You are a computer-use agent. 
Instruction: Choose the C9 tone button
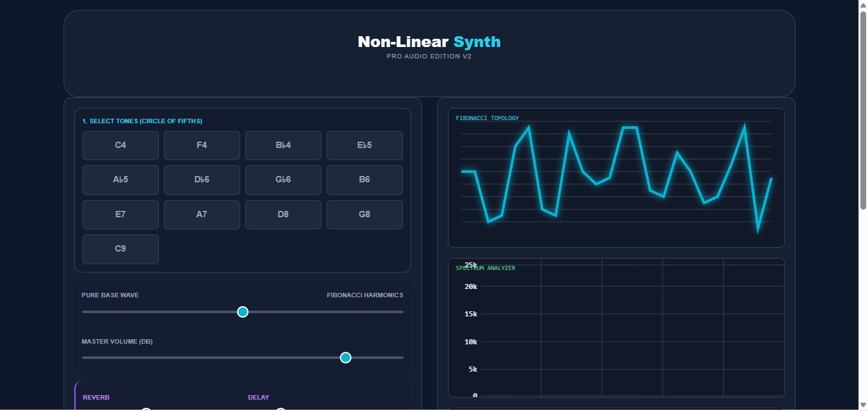121,249
